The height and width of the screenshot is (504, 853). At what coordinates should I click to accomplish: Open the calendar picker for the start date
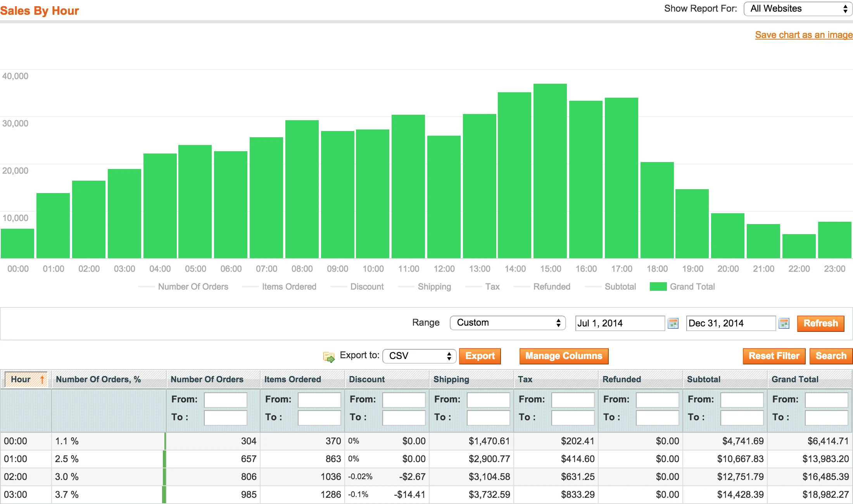673,323
